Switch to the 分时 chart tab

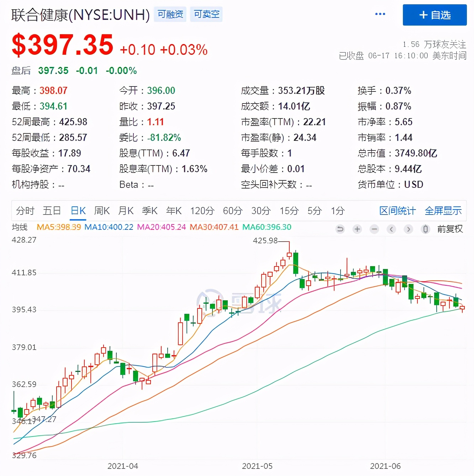(x=25, y=211)
